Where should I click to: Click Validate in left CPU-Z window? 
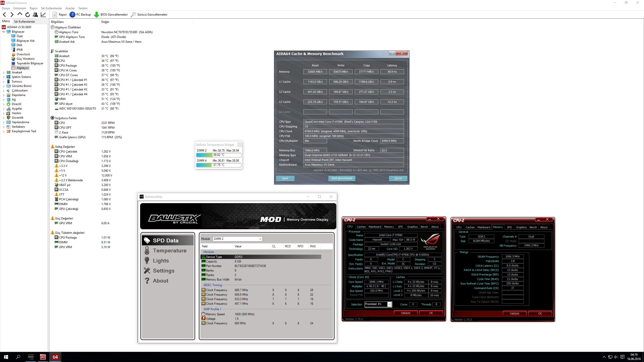pyautogui.click(x=406, y=313)
